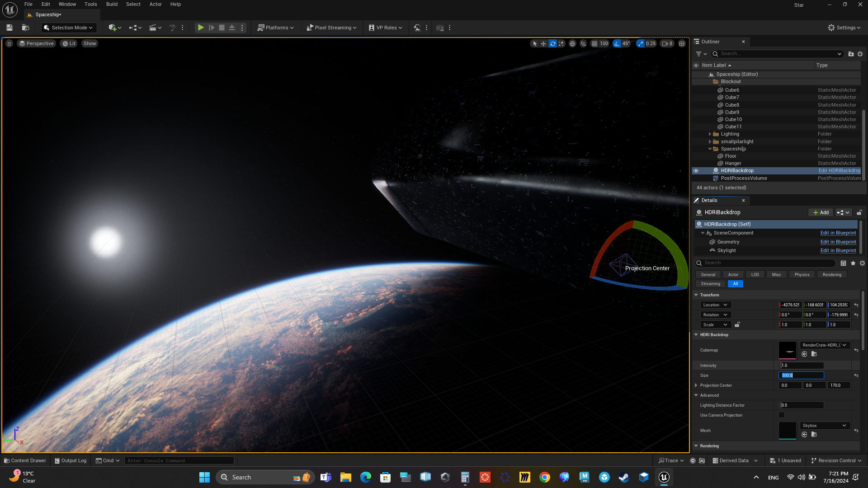Expand the Projection Center property
The height and width of the screenshot is (488, 868).
696,385
